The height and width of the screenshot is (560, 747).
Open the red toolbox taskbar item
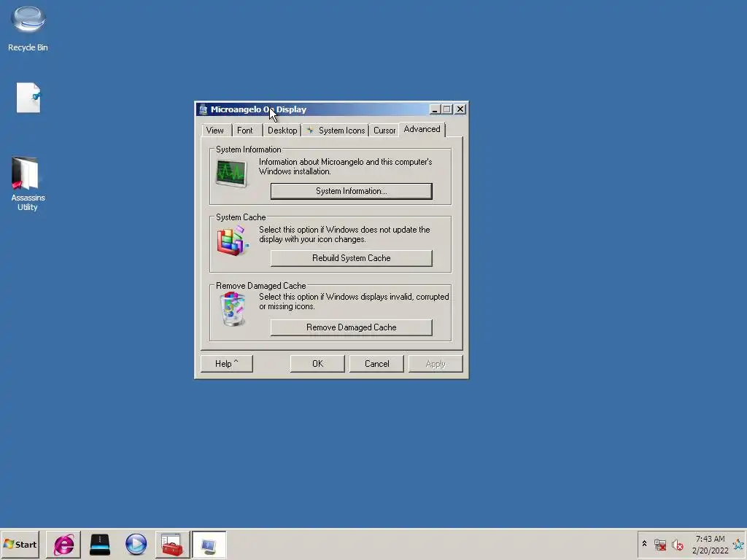click(172, 544)
